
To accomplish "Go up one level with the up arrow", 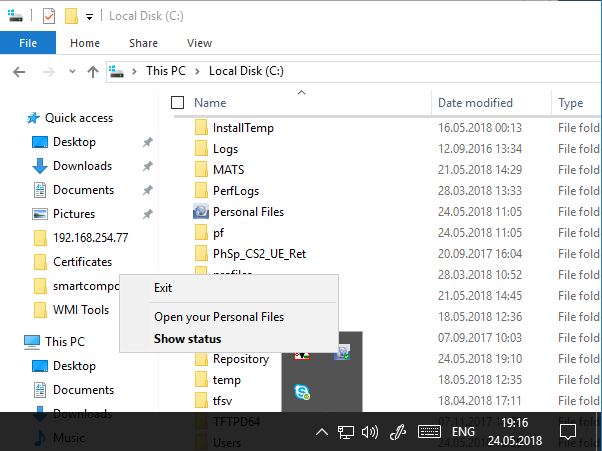I will click(93, 71).
